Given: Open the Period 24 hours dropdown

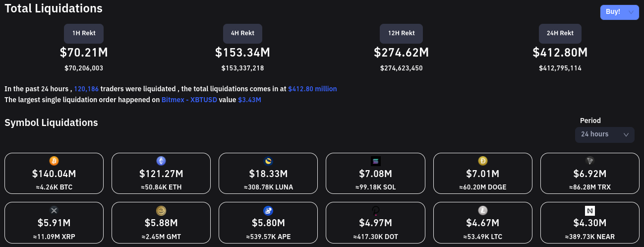Looking at the screenshot, I should click(604, 134).
